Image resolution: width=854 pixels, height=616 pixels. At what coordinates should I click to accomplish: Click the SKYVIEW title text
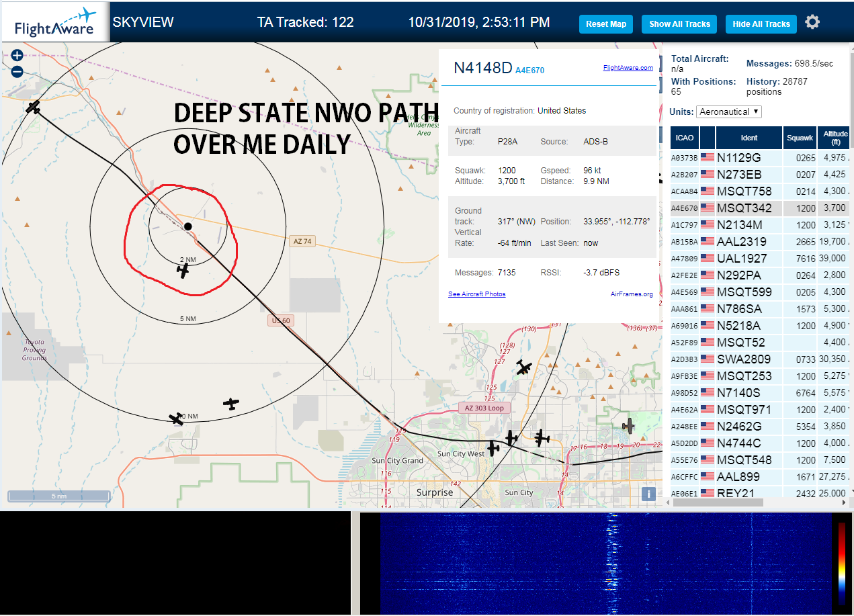[143, 22]
